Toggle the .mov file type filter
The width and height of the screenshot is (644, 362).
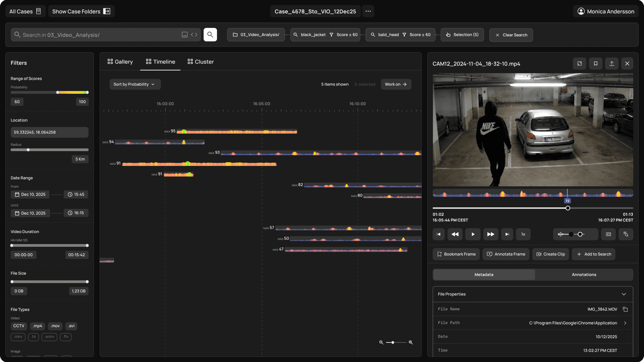(55, 326)
